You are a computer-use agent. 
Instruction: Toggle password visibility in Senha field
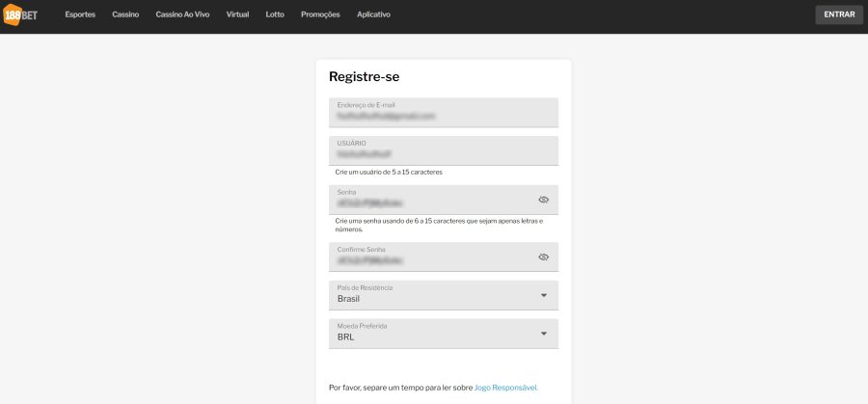(x=543, y=200)
